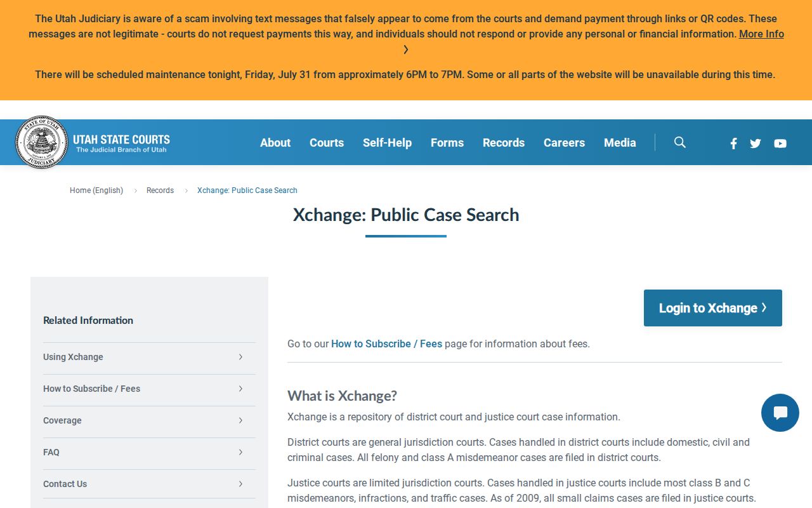The width and height of the screenshot is (812, 508).
Task: Open the site search magnifier icon
Action: 680,142
